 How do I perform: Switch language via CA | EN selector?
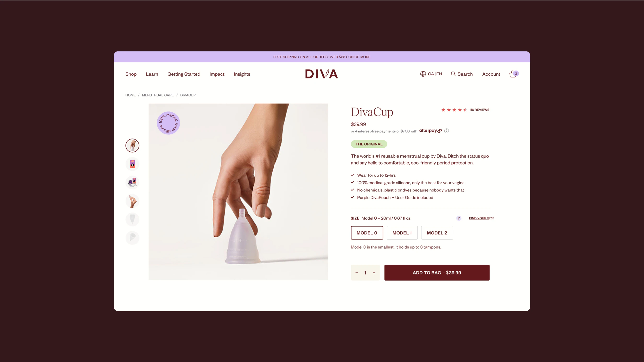coord(435,74)
